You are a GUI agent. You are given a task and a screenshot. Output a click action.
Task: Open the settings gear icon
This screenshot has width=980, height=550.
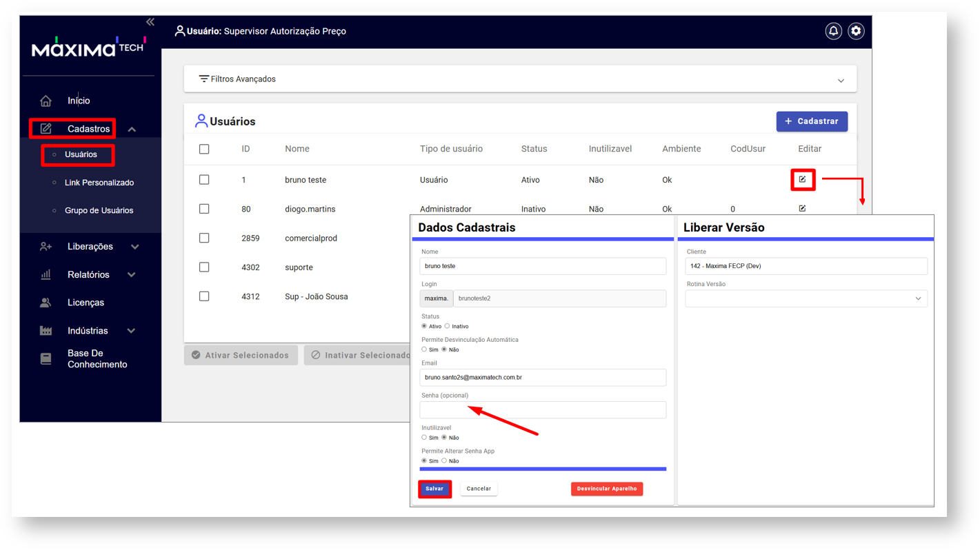856,31
